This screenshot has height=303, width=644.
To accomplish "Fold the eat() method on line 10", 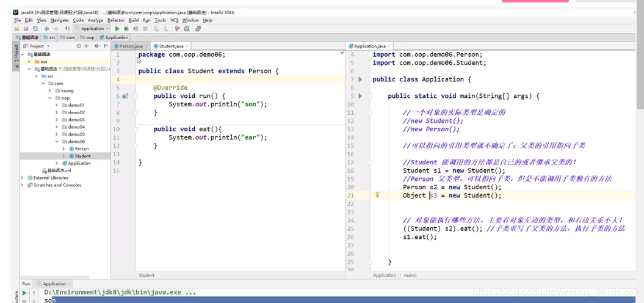I will pyautogui.click(x=136, y=129).
